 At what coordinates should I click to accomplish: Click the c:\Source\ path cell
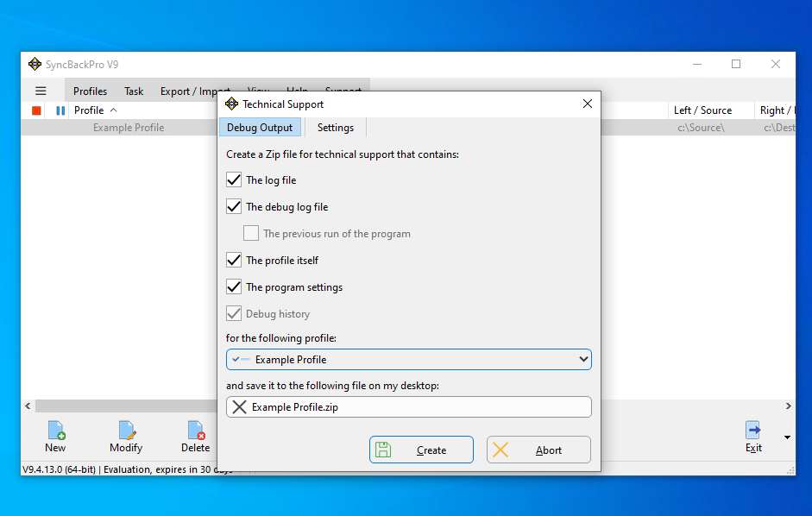702,128
